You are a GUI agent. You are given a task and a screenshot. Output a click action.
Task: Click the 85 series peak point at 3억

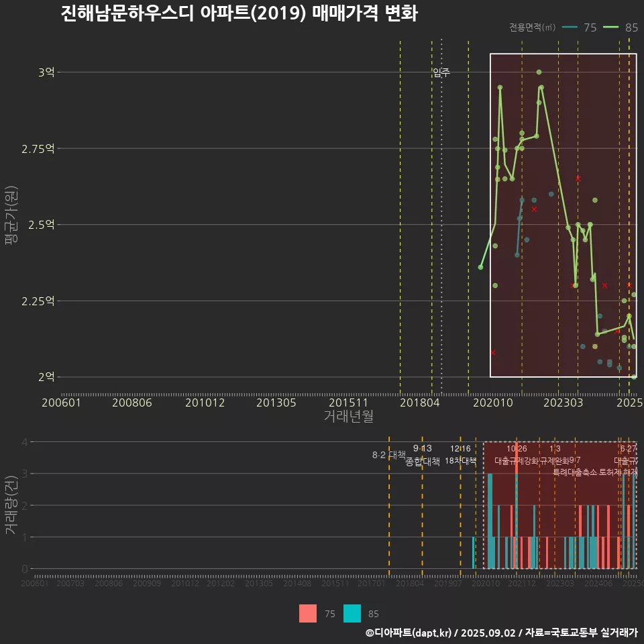tap(539, 72)
